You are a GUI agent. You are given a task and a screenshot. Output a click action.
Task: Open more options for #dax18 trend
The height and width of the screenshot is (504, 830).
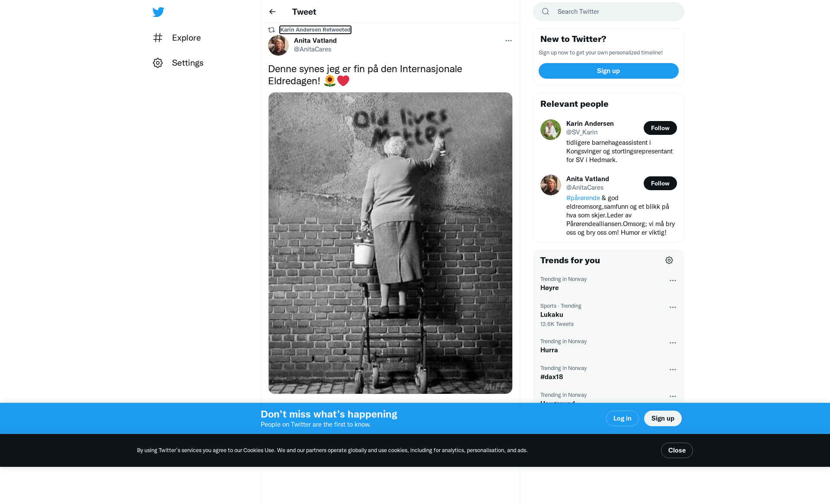point(673,370)
